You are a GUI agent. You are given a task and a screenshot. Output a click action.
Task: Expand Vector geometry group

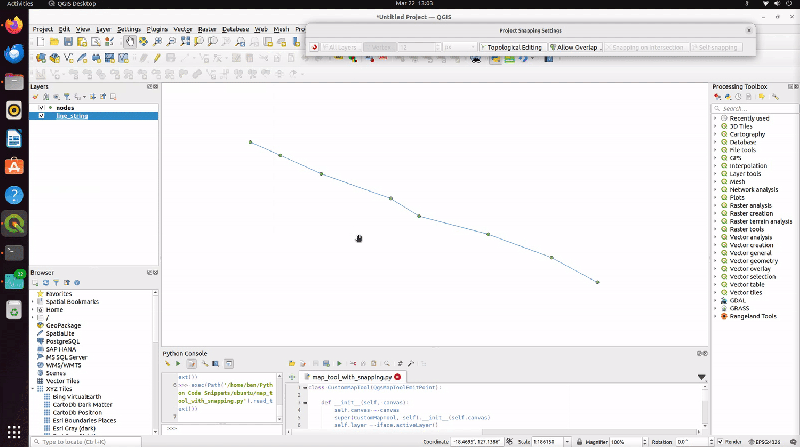(x=715, y=261)
